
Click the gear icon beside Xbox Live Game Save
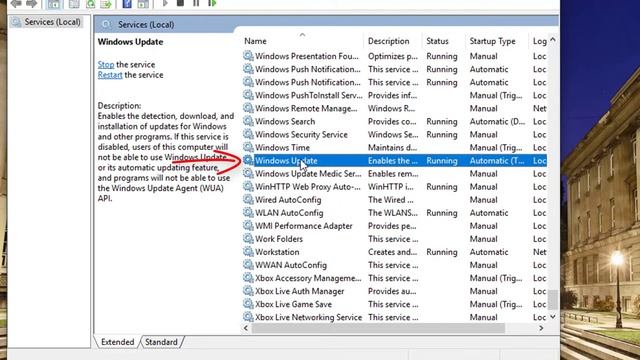[x=248, y=304]
